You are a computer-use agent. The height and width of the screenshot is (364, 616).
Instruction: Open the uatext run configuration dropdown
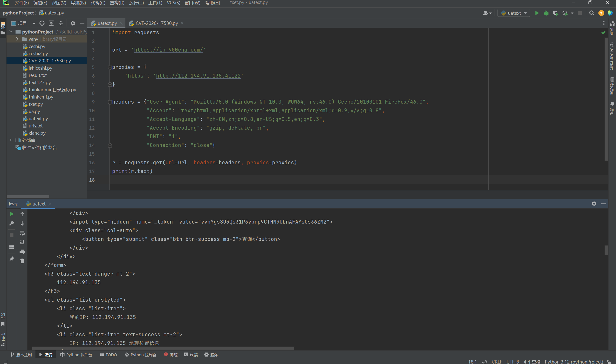pos(514,13)
